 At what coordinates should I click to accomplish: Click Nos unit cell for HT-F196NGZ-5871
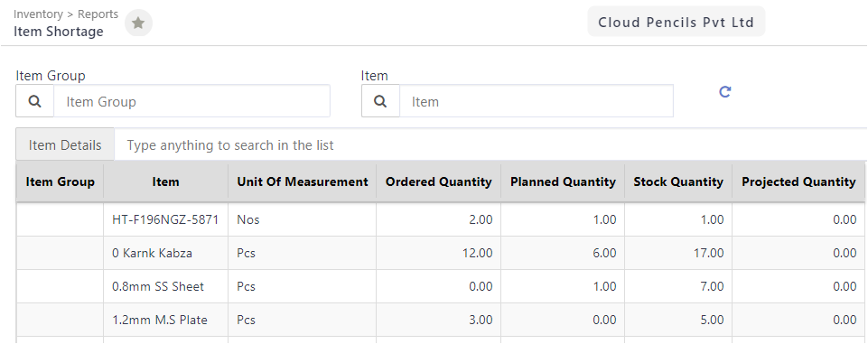pyautogui.click(x=303, y=219)
